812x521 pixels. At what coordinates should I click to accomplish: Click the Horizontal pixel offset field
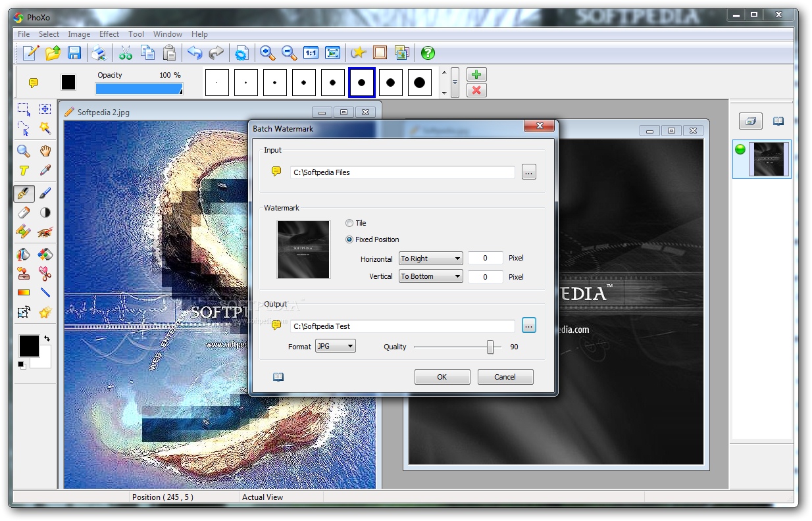tap(486, 259)
